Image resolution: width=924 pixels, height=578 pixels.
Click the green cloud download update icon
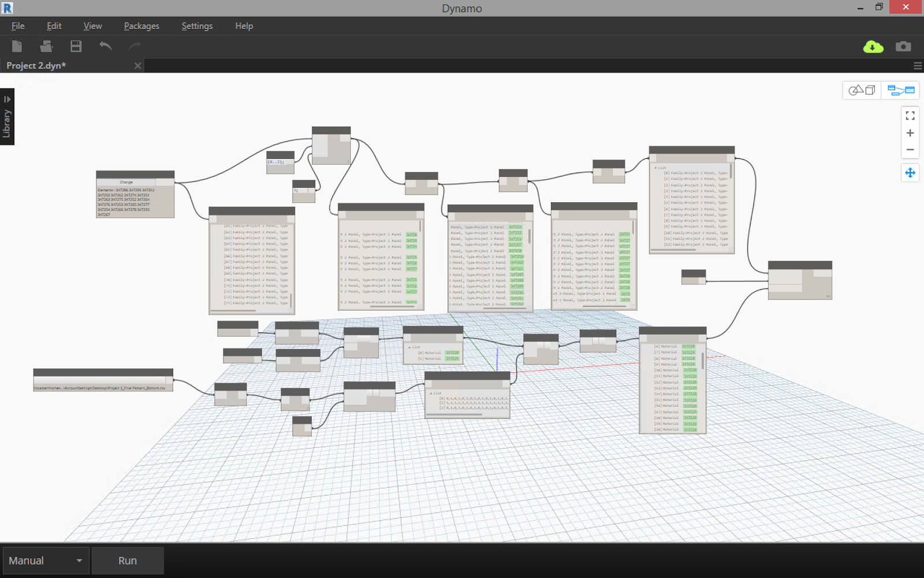(x=873, y=47)
